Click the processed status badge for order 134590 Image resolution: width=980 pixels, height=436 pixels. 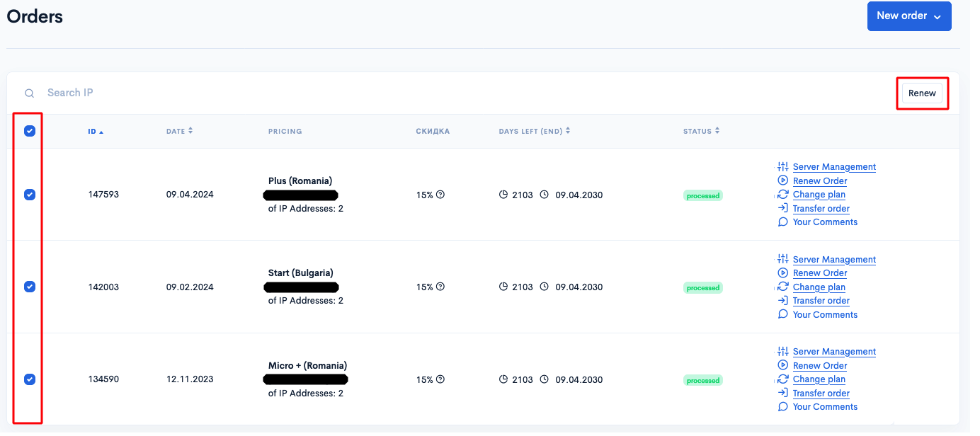point(703,380)
